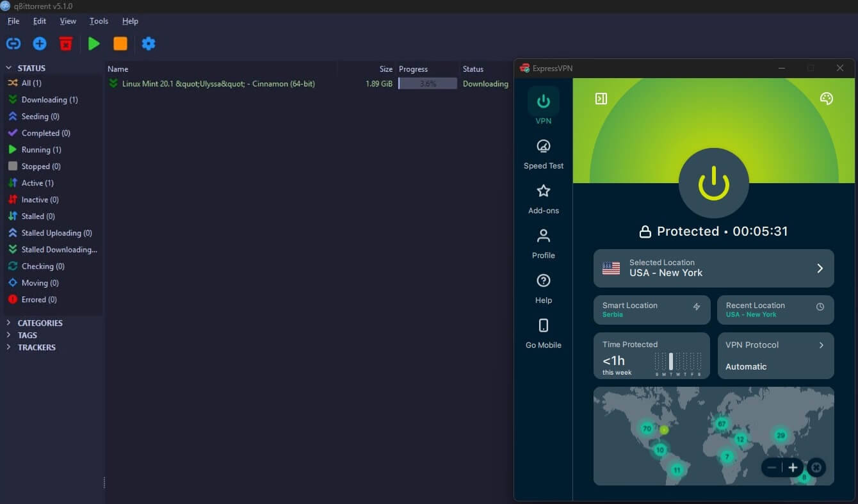Click the 1.89 GiB size cell
The width and height of the screenshot is (858, 504).
[x=379, y=84]
